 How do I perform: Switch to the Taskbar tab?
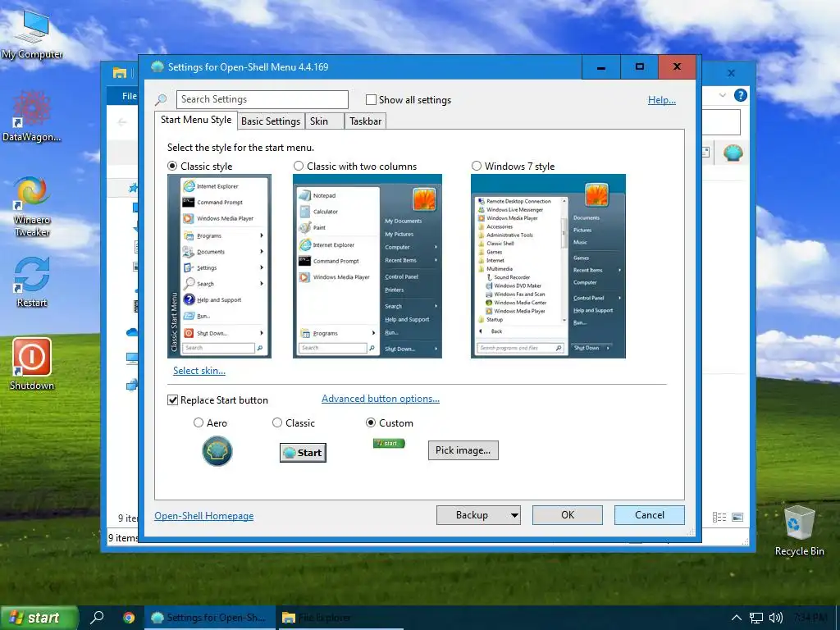pyautogui.click(x=365, y=121)
